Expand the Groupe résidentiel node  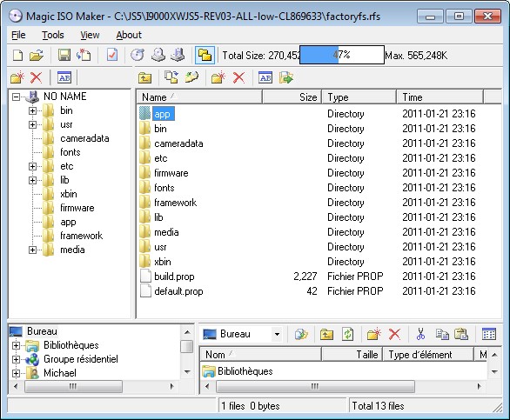16,359
